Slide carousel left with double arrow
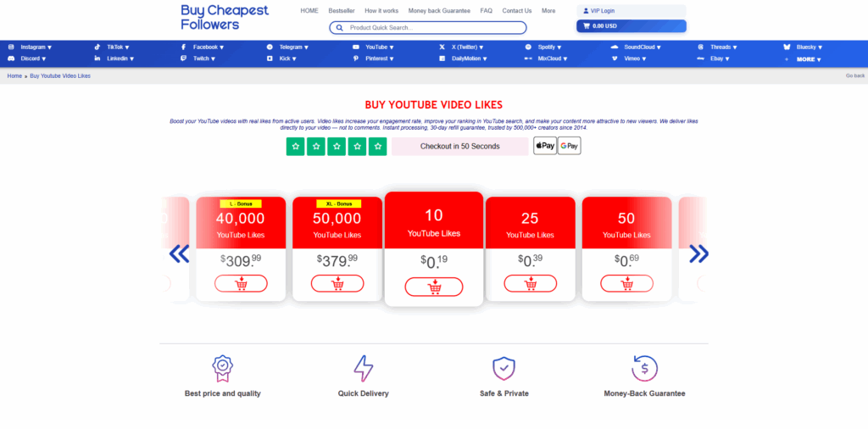 coord(180,253)
